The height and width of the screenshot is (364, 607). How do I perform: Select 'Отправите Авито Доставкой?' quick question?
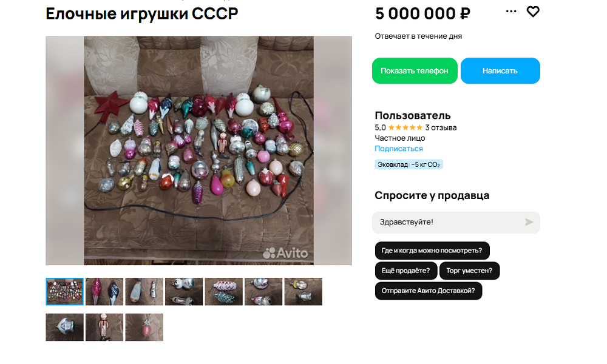click(x=428, y=291)
